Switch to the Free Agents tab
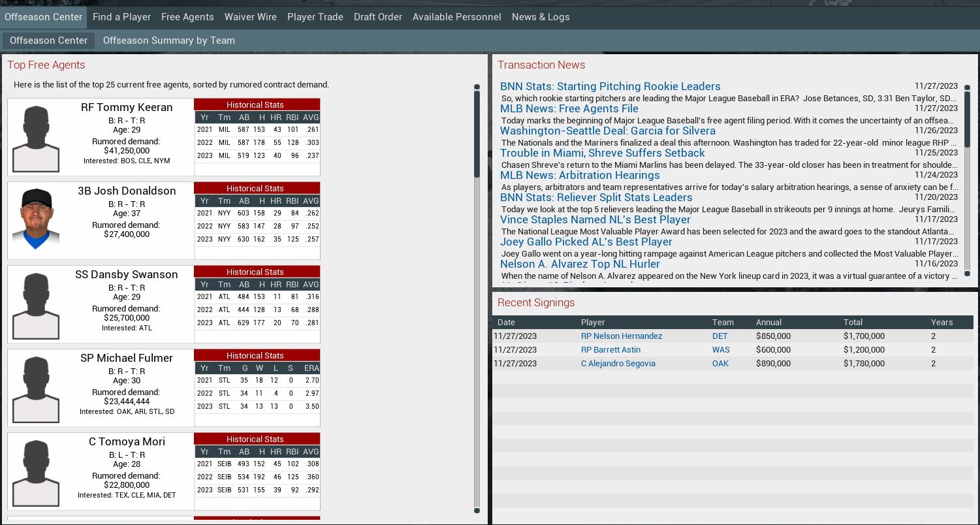 (x=187, y=17)
